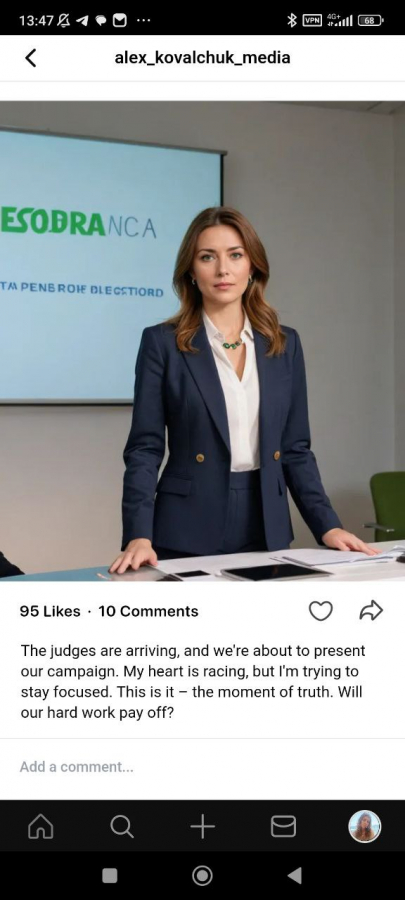Open the Home tab in the bottom bar

click(x=41, y=827)
